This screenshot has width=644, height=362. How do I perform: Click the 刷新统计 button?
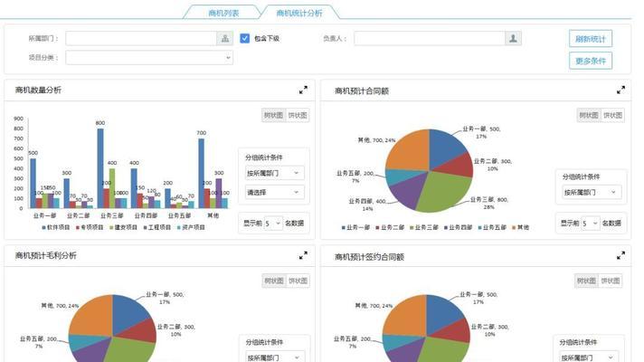(x=591, y=39)
